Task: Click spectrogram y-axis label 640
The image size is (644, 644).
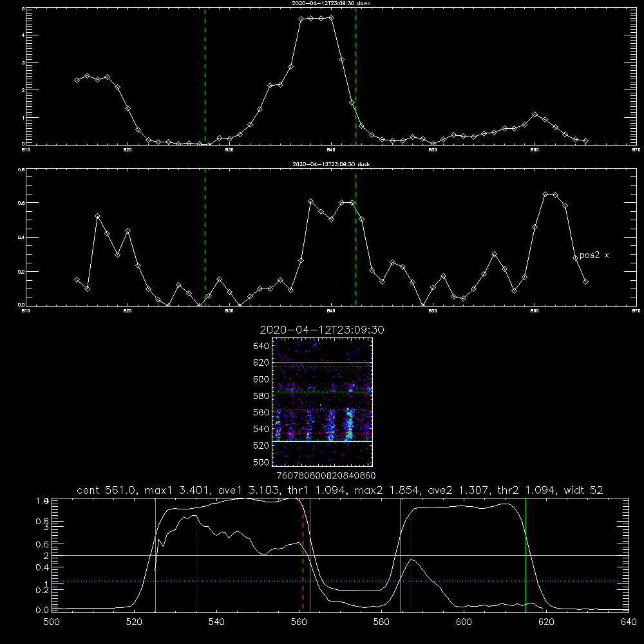Action: point(261,346)
